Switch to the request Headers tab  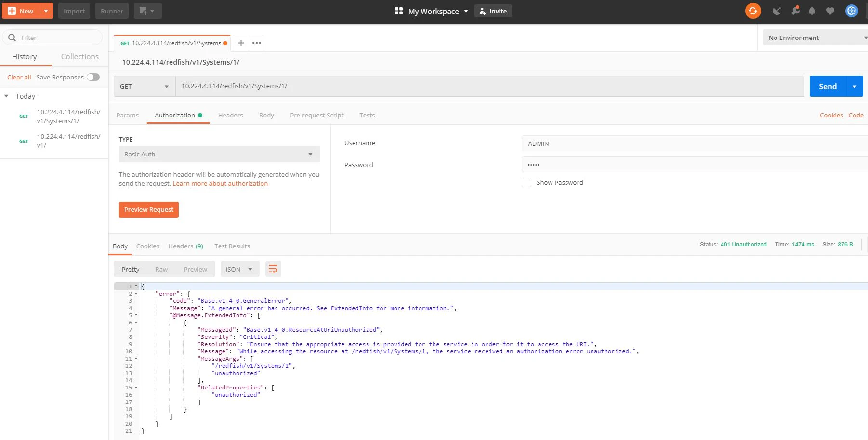coord(230,116)
